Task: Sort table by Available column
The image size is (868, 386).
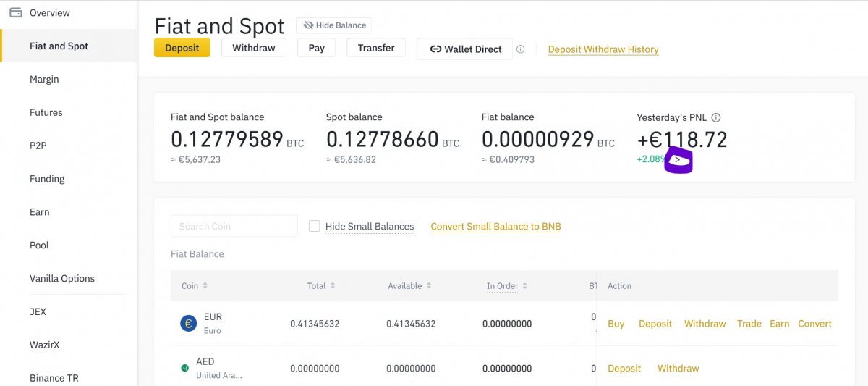Action: point(429,286)
